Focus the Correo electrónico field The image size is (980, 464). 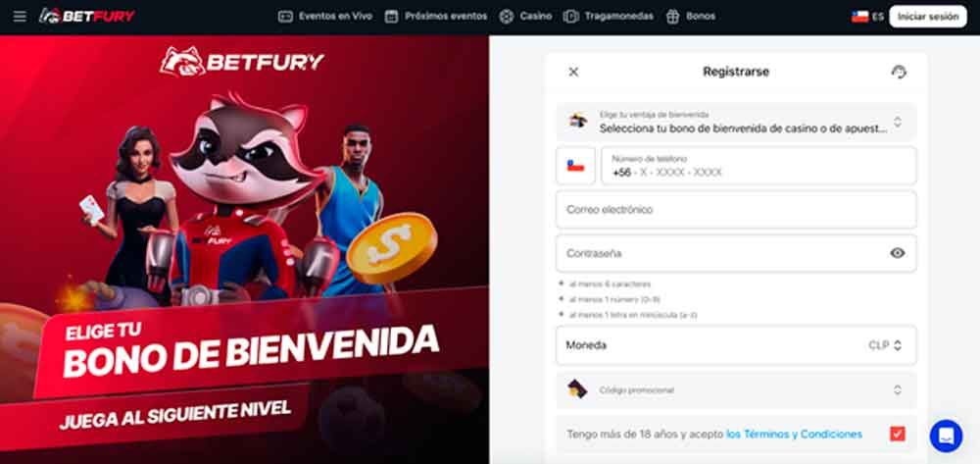736,210
